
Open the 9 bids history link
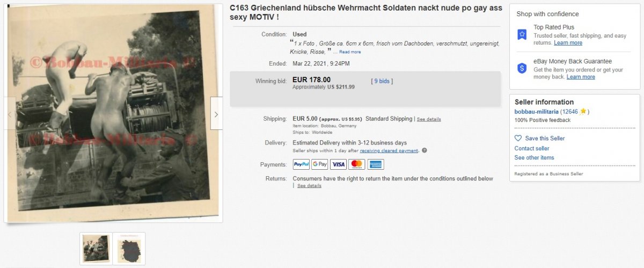coord(382,81)
